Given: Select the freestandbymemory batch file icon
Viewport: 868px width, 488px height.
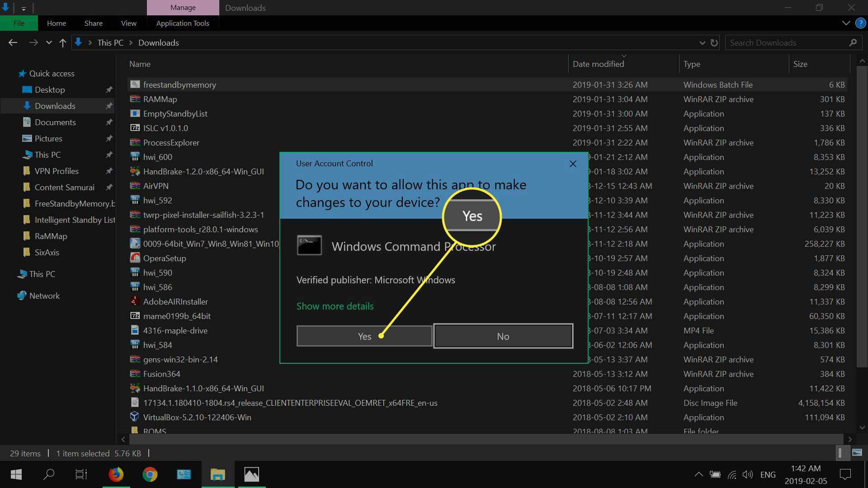Looking at the screenshot, I should [135, 84].
